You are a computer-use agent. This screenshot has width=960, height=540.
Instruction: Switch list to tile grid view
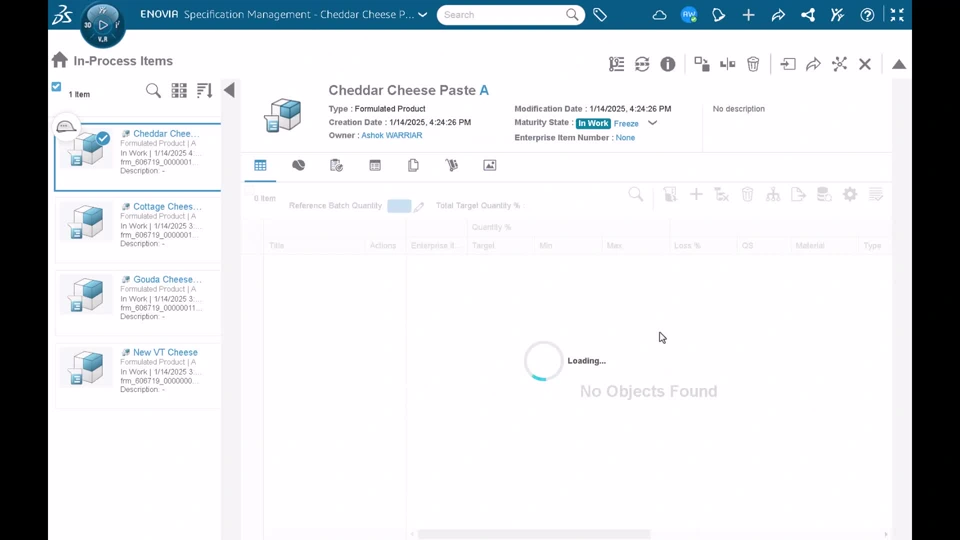[179, 91]
